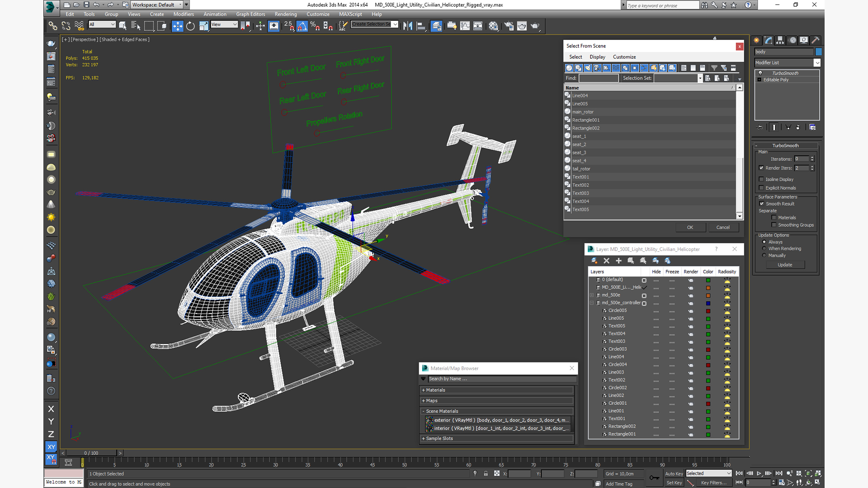The height and width of the screenshot is (488, 868).
Task: Open the Modifier List dropdown
Action: point(787,63)
